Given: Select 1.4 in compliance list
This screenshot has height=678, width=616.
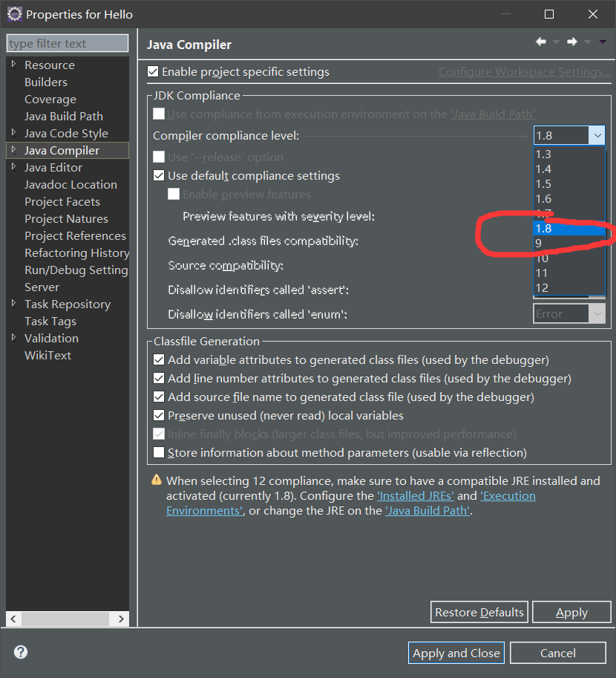Looking at the screenshot, I should click(x=569, y=169).
